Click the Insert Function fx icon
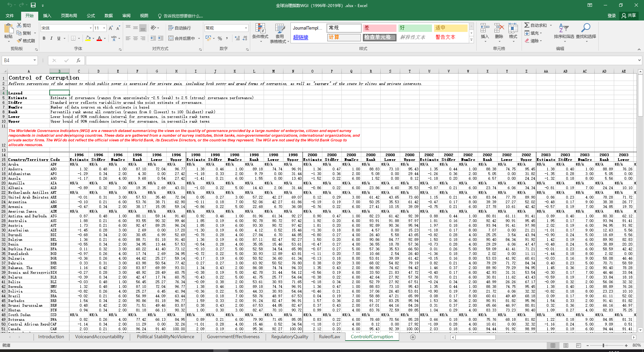Image resolution: width=644 pixels, height=352 pixels. pyautogui.click(x=78, y=60)
